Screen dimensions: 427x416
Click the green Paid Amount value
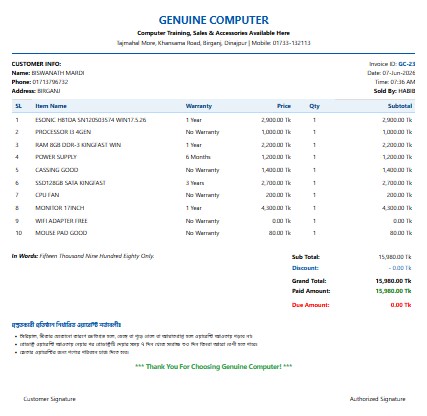click(x=394, y=291)
